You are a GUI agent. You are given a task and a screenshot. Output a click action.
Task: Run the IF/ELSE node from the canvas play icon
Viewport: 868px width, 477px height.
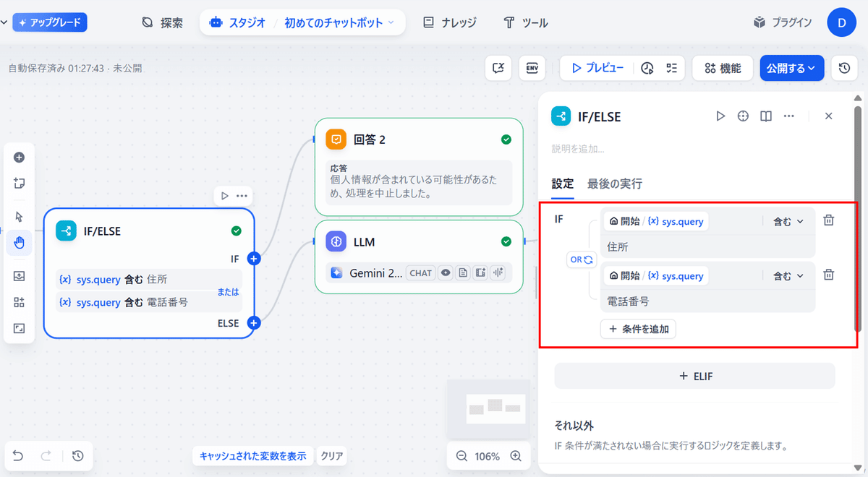pos(224,196)
